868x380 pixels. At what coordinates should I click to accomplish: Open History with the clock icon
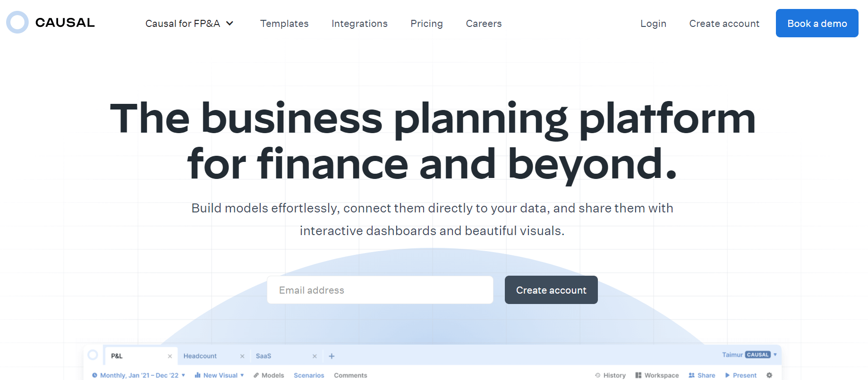tap(610, 375)
